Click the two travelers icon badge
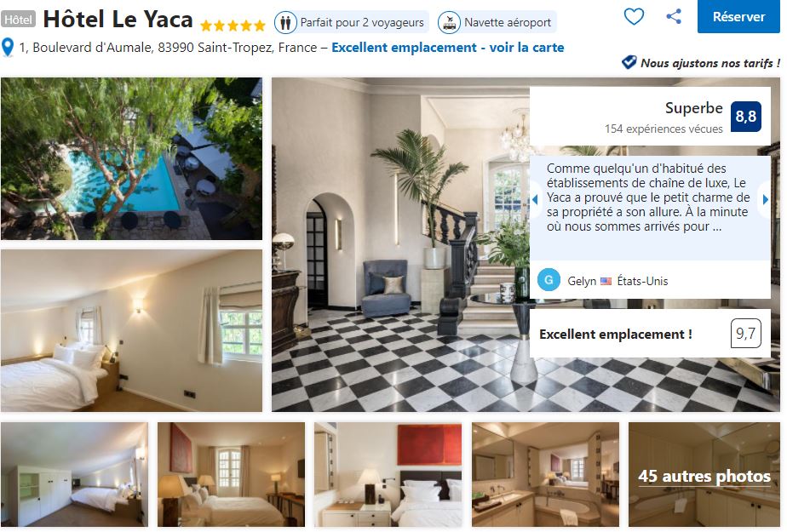This screenshot has height=532, width=787. pos(285,23)
